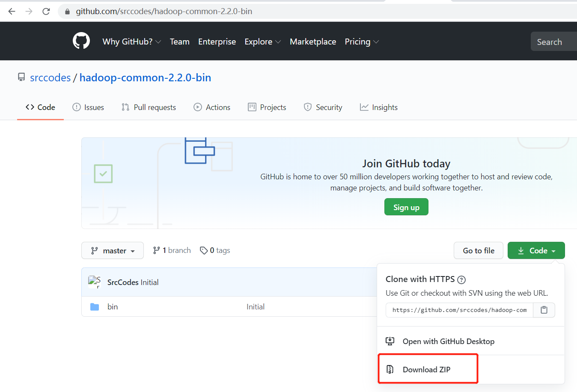577x392 pixels.
Task: Click the zip file icon beside Download ZIP
Action: click(x=390, y=368)
